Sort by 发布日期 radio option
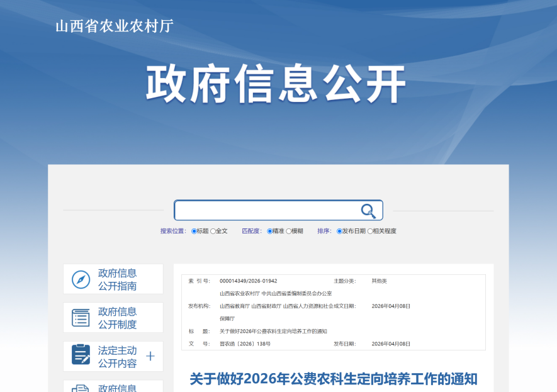Image resolution: width=557 pixels, height=392 pixels. [339, 231]
